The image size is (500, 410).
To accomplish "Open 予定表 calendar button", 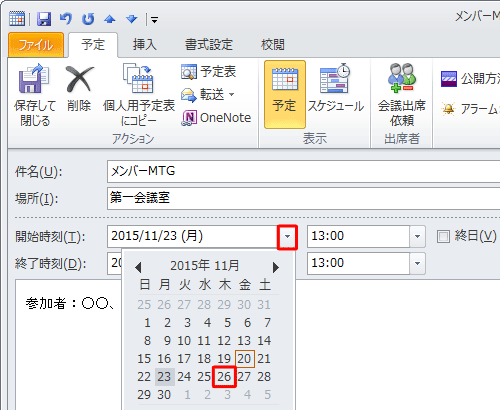I will pos(209,72).
